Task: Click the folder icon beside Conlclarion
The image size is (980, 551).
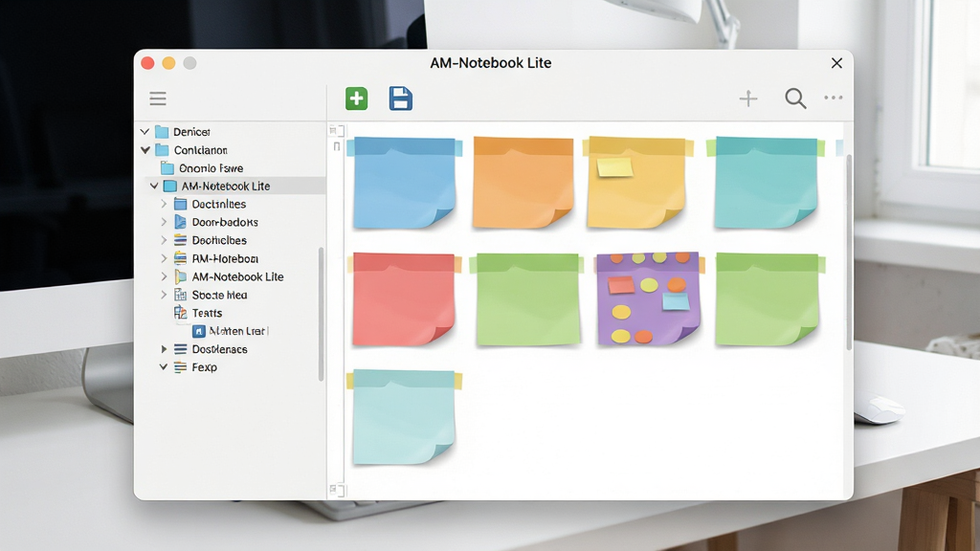Action: 162,150
